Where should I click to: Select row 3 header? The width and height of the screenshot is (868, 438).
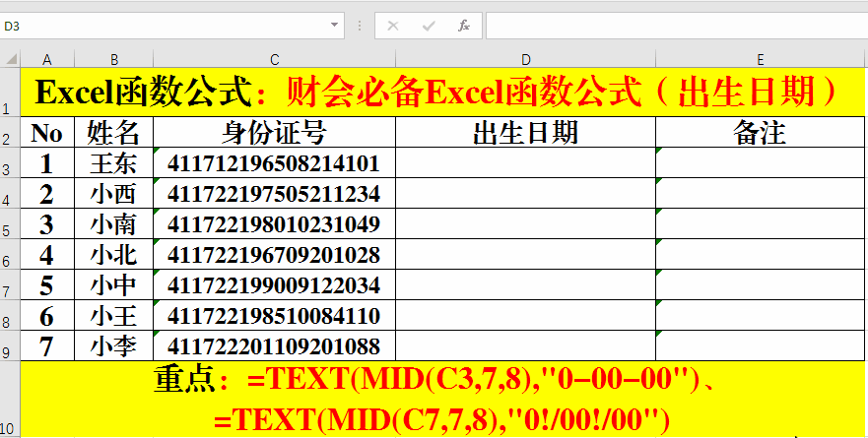click(10, 162)
